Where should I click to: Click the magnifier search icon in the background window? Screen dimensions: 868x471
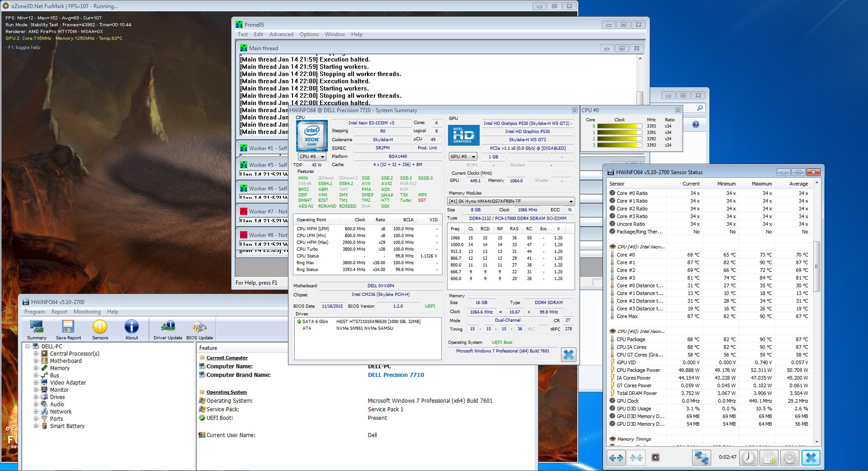(x=700, y=108)
